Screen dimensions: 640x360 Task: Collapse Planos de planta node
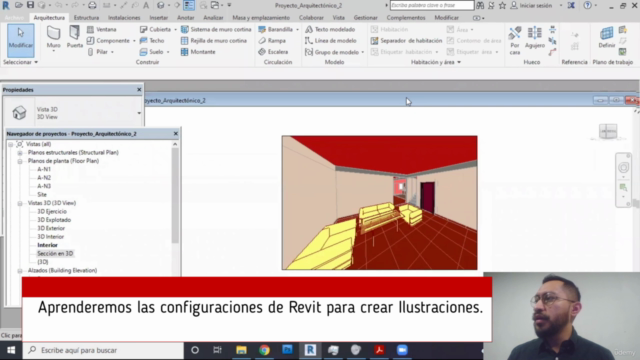pos(20,161)
